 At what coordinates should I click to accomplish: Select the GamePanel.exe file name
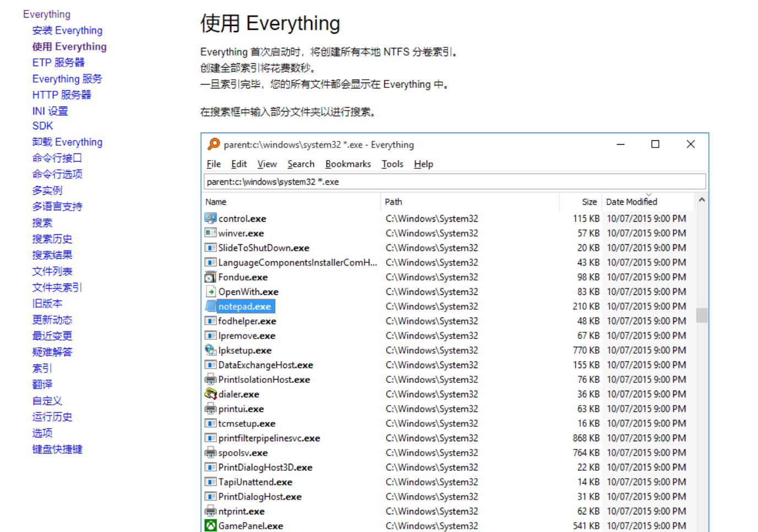pyautogui.click(x=250, y=526)
